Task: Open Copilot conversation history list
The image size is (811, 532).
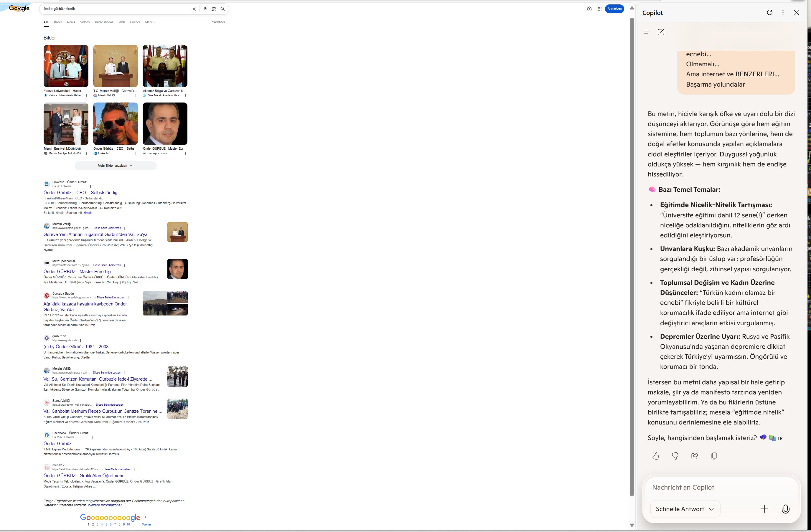Action: tap(647, 32)
